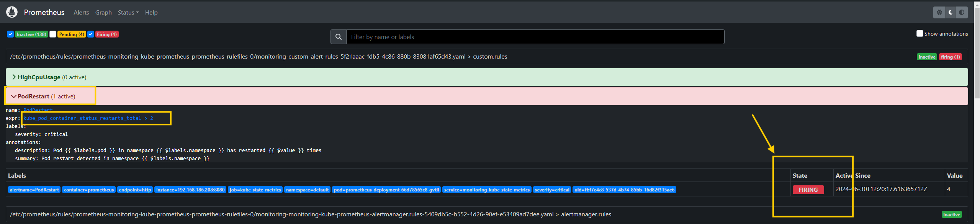Enable Show annotations checkbox
Image resolution: width=980 pixels, height=224 pixels.
click(919, 33)
